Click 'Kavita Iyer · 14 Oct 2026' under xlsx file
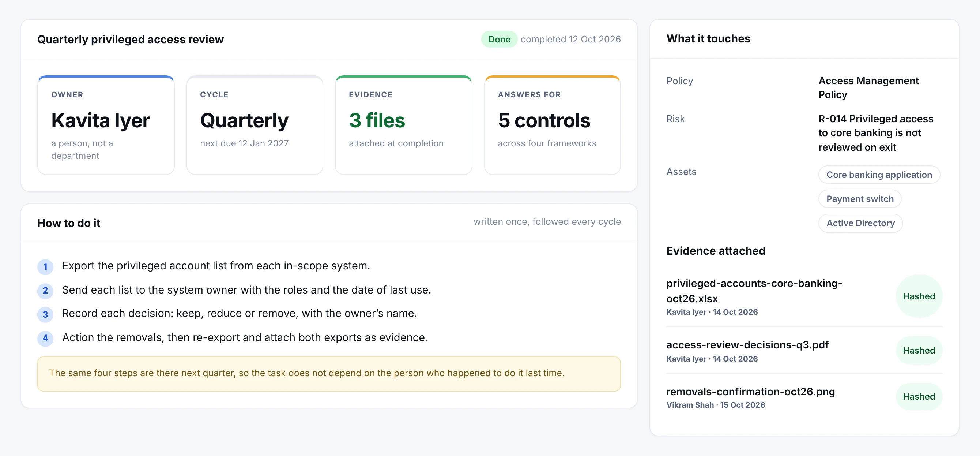The image size is (980, 456). pyautogui.click(x=712, y=312)
